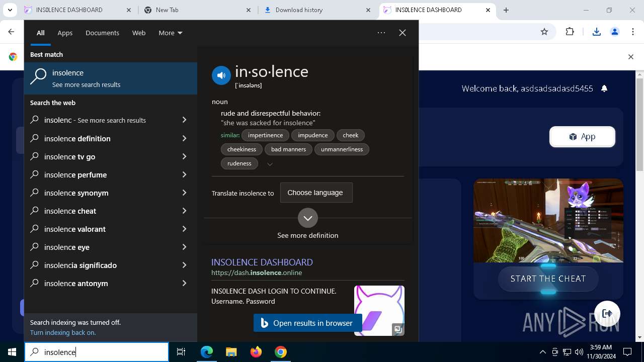Image resolution: width=644 pixels, height=362 pixels.
Task: Expand insolence tv go suggestion arrow
Action: tap(184, 156)
